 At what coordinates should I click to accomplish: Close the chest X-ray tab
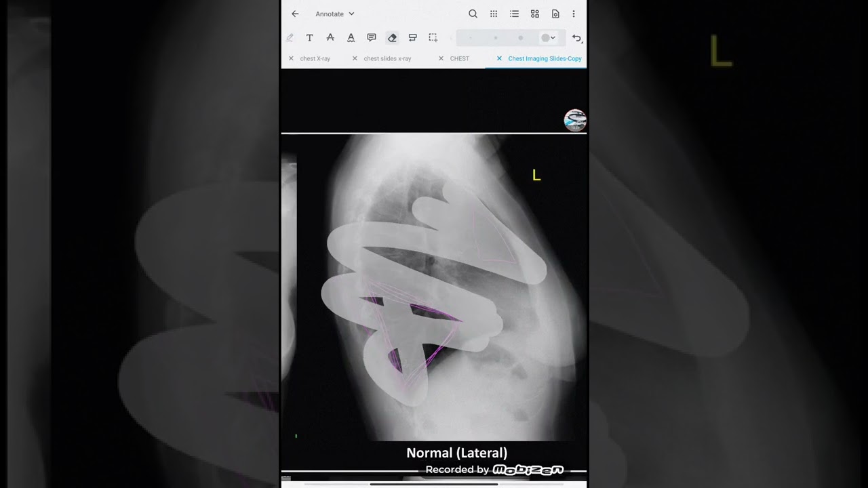point(291,58)
